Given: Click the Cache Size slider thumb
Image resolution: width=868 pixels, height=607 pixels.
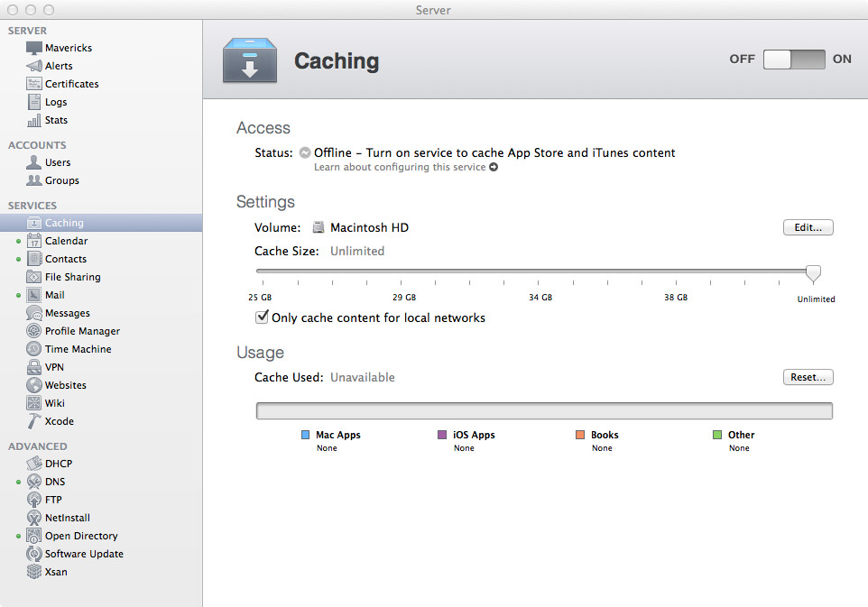Looking at the screenshot, I should click(x=813, y=272).
